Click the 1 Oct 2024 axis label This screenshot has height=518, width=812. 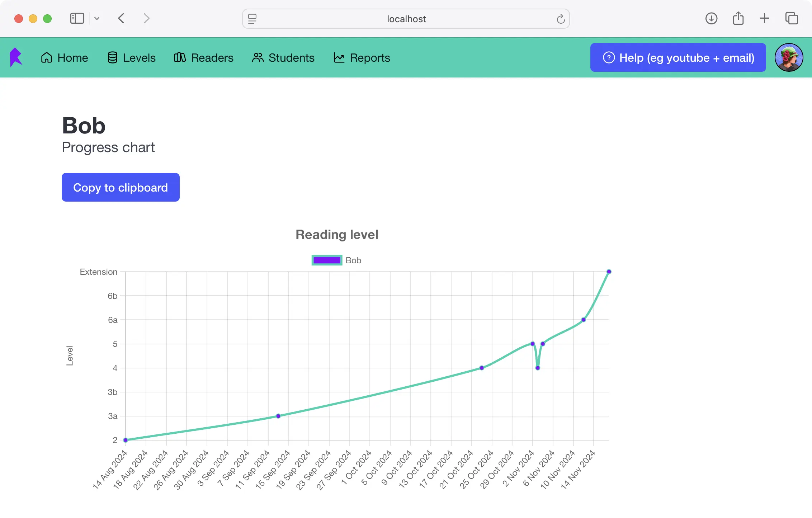(356, 467)
